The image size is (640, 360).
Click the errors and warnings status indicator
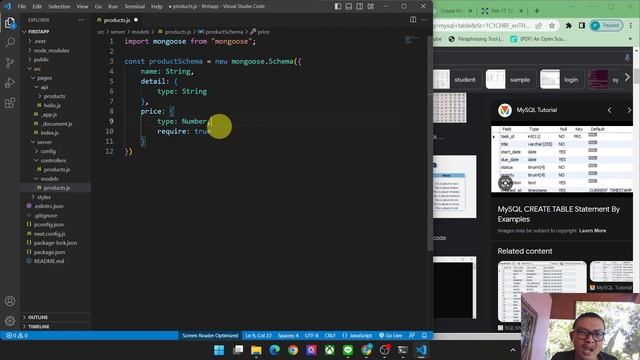(17, 336)
